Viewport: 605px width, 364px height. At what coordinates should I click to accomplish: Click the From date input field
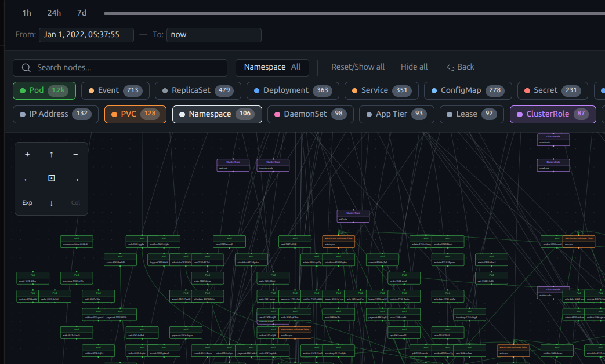[x=86, y=35]
